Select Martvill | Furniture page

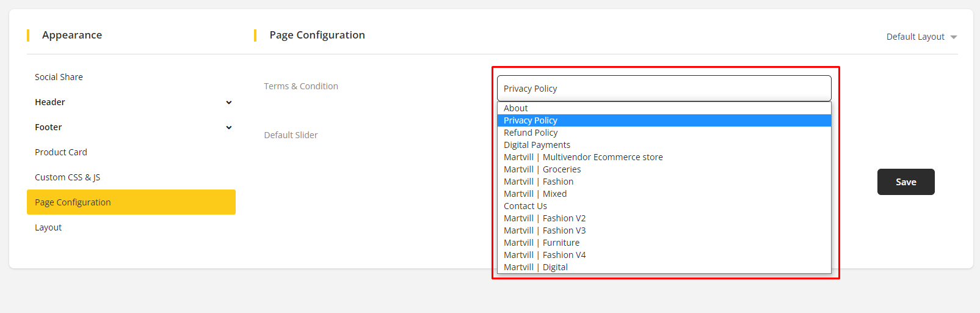pos(542,243)
